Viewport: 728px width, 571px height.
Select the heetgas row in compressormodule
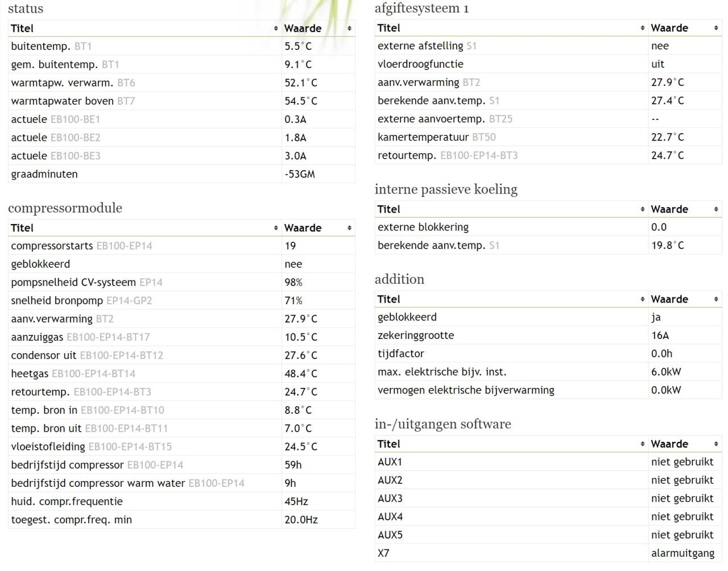click(30, 374)
